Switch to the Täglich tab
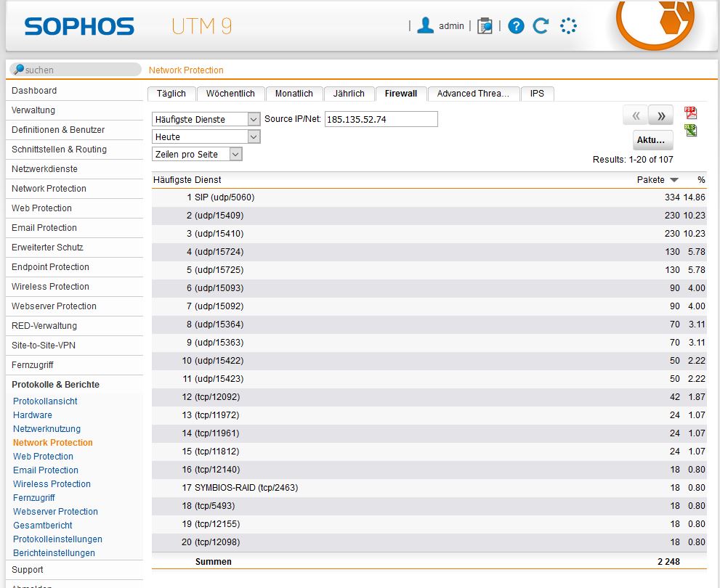 [171, 94]
